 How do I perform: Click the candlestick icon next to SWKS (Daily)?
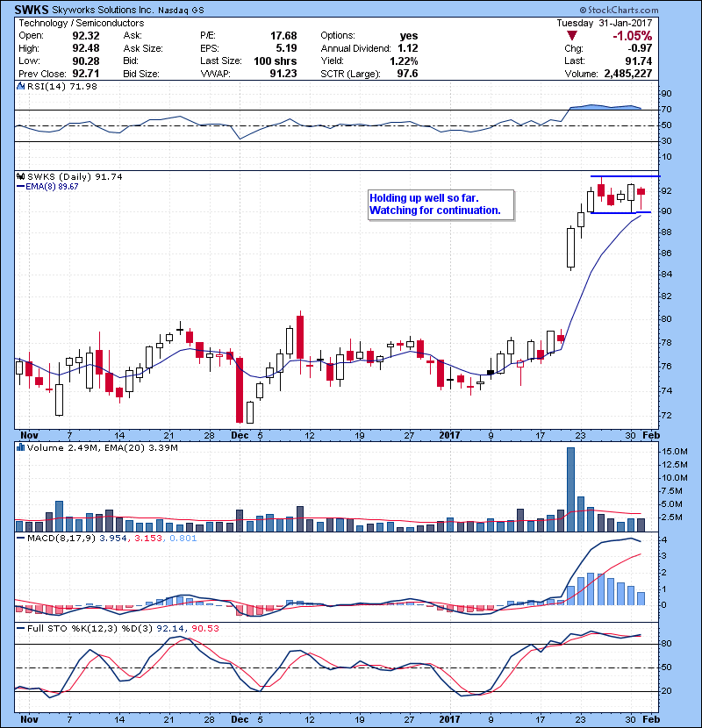tap(20, 177)
